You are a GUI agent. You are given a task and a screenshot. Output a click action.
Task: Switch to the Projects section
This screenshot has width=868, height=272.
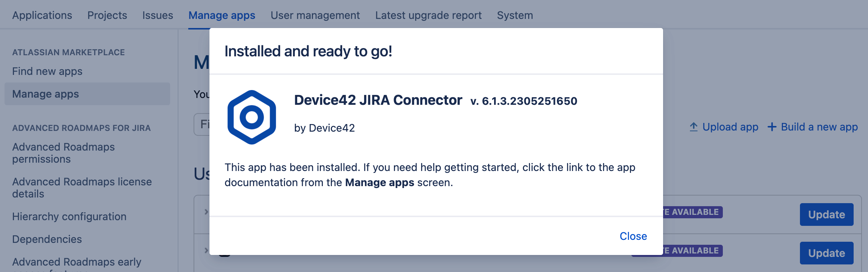pyautogui.click(x=107, y=15)
